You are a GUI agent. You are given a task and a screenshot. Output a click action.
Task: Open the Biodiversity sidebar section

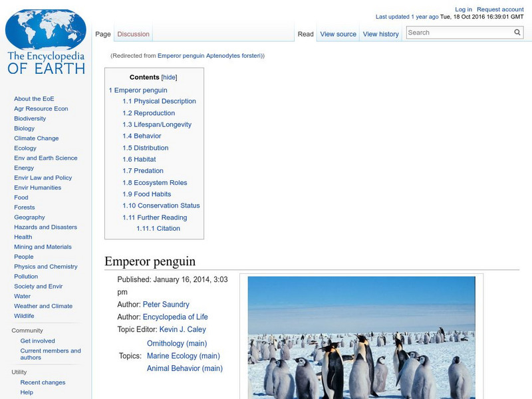tap(31, 118)
